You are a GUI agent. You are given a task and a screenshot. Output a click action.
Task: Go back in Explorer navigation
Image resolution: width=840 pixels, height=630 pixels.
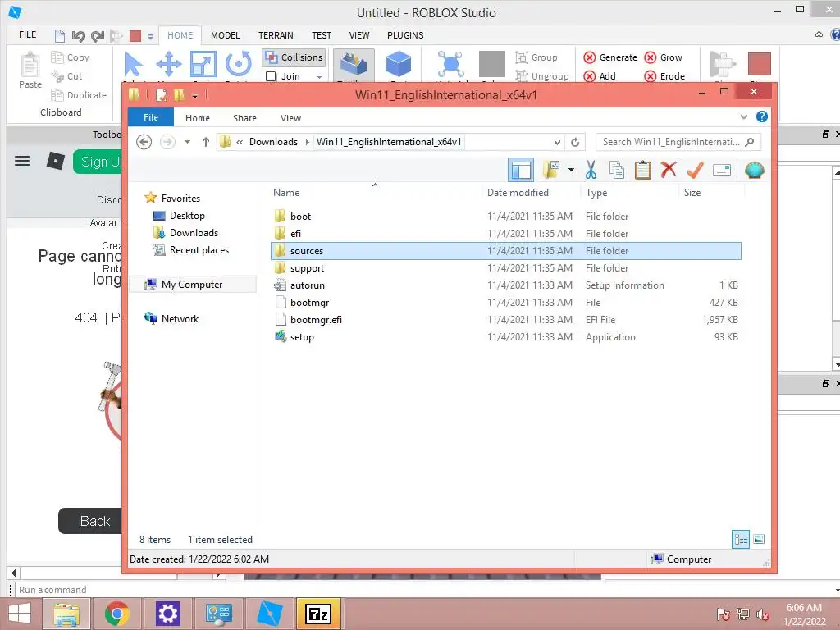(x=144, y=142)
